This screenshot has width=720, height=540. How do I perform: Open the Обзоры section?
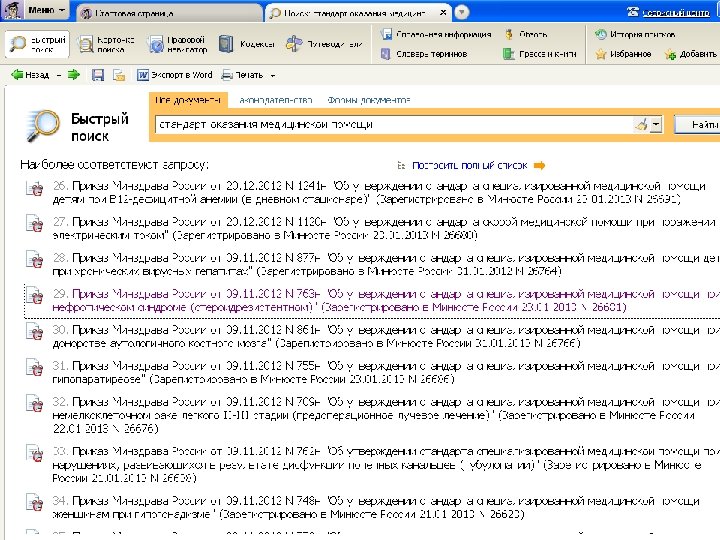tap(526, 34)
